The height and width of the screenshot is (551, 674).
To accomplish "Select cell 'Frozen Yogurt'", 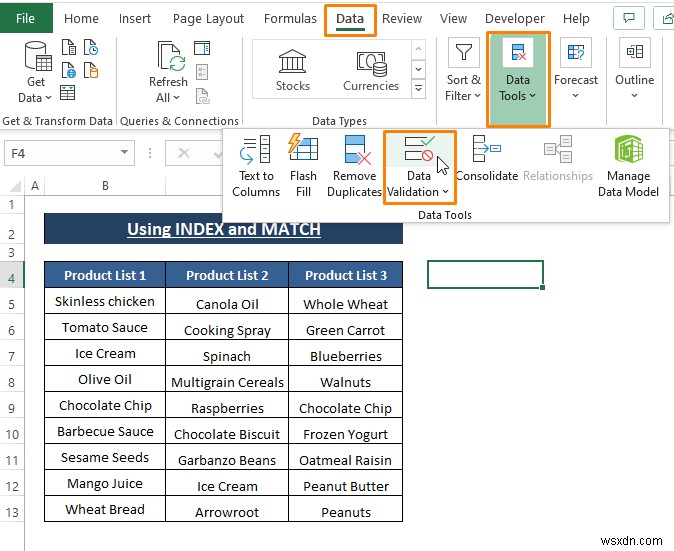I will pos(346,431).
